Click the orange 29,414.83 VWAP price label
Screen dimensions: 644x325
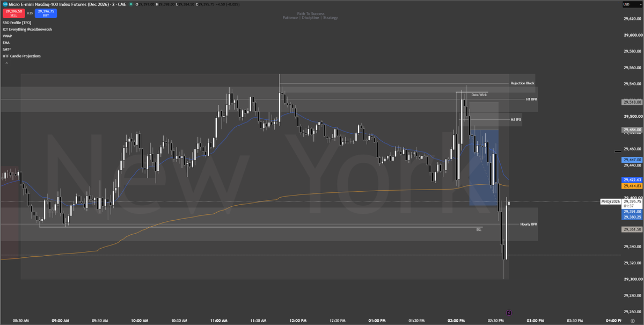[632, 186]
